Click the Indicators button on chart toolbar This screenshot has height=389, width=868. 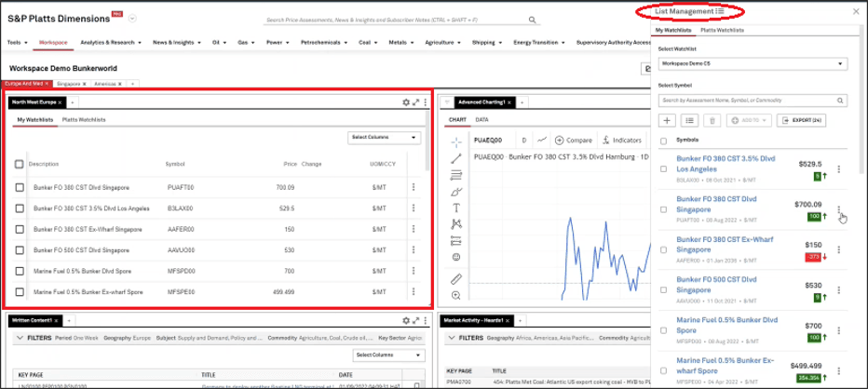pos(621,140)
